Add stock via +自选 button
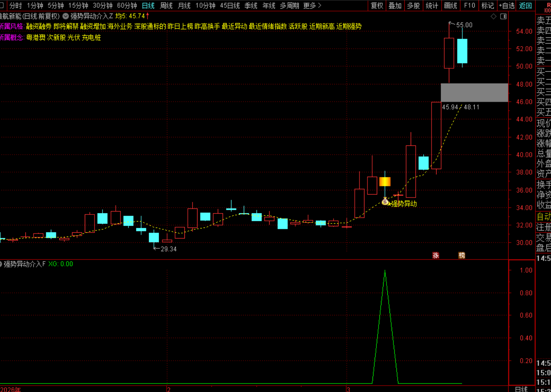The width and height of the screenshot is (551, 392). tap(506, 6)
